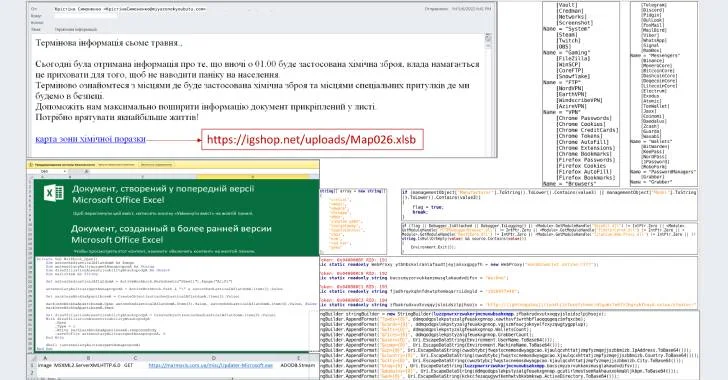Select column D header in bottom sheet

[x=214, y=358]
